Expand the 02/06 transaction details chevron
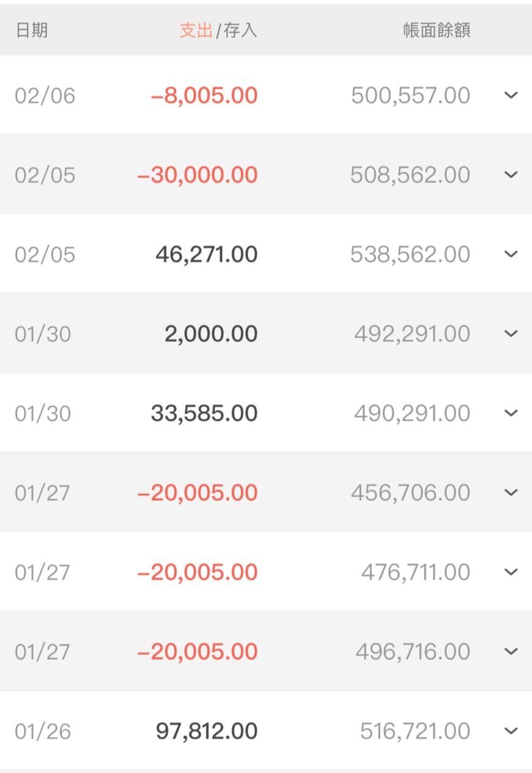532x773 pixels. click(x=511, y=95)
